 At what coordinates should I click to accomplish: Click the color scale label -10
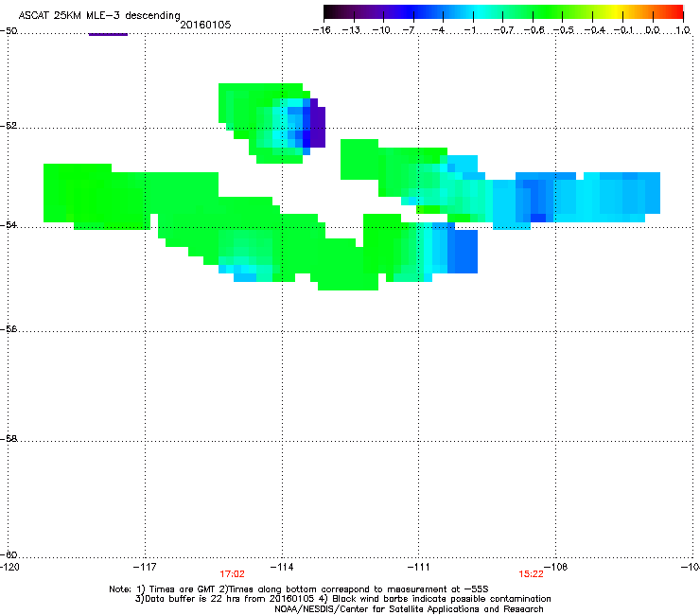(381, 30)
